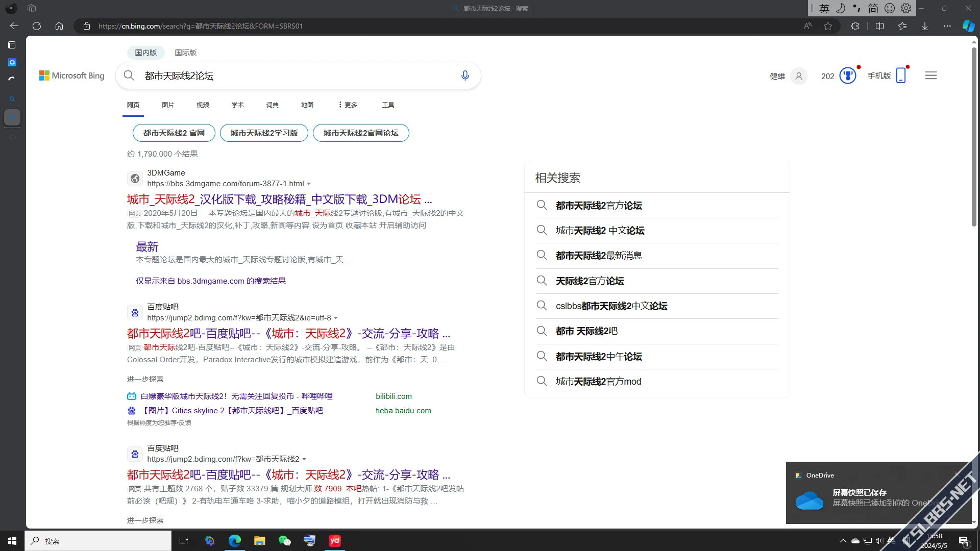Viewport: 980px width, 551px height.
Task: Select 学术 results tab
Action: pos(237,105)
